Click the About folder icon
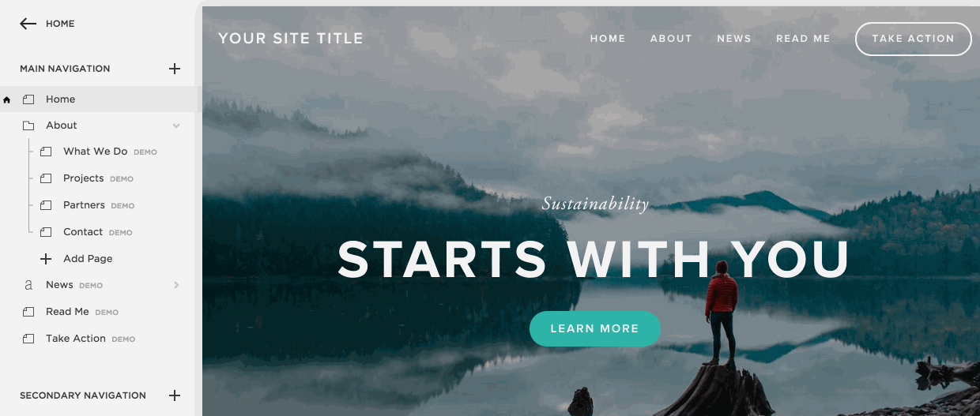 [28, 126]
